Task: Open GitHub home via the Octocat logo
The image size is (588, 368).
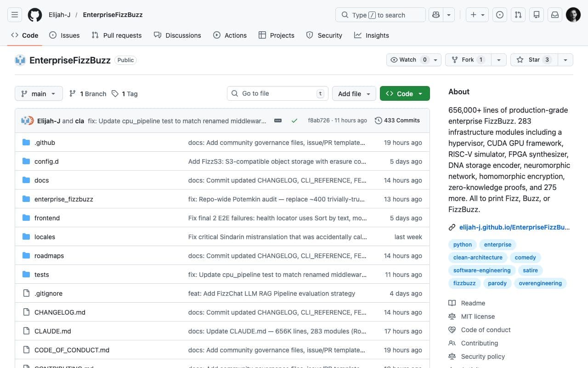Action: (35, 14)
